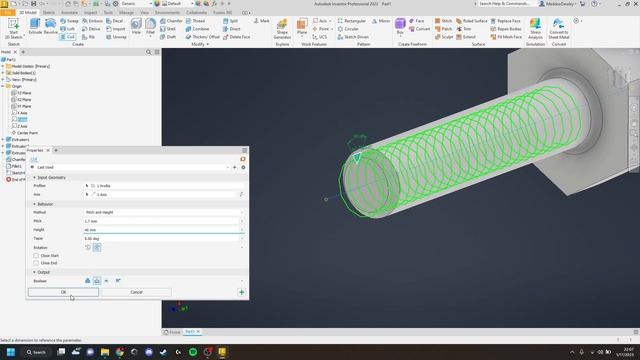Select the Intersect boolean option
This screenshot has height=360, width=640.
[x=107, y=281]
